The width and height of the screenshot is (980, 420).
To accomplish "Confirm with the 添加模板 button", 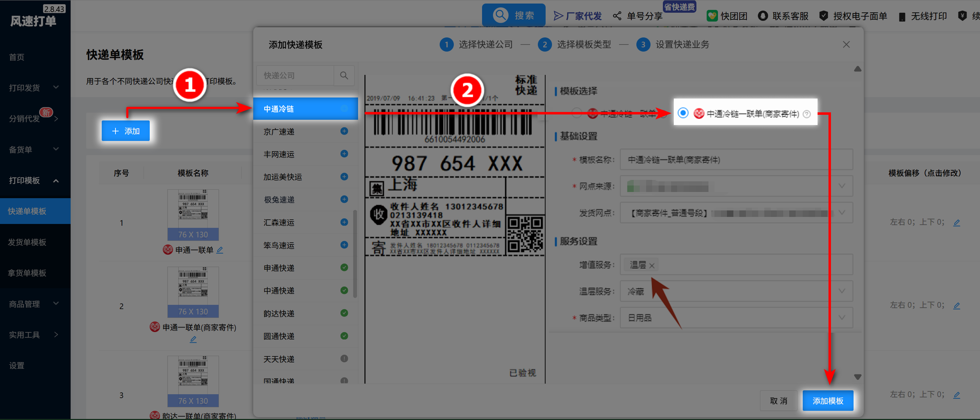I will pos(828,401).
